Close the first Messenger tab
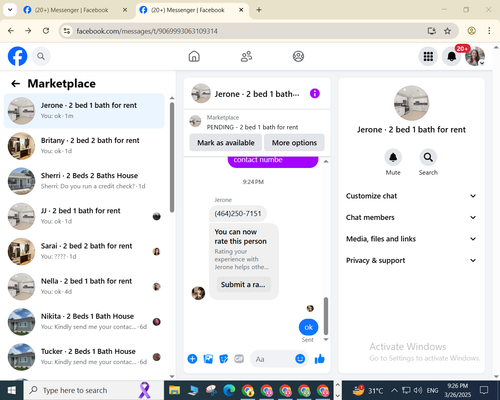Screen dimensions: 500x400 pos(125,10)
